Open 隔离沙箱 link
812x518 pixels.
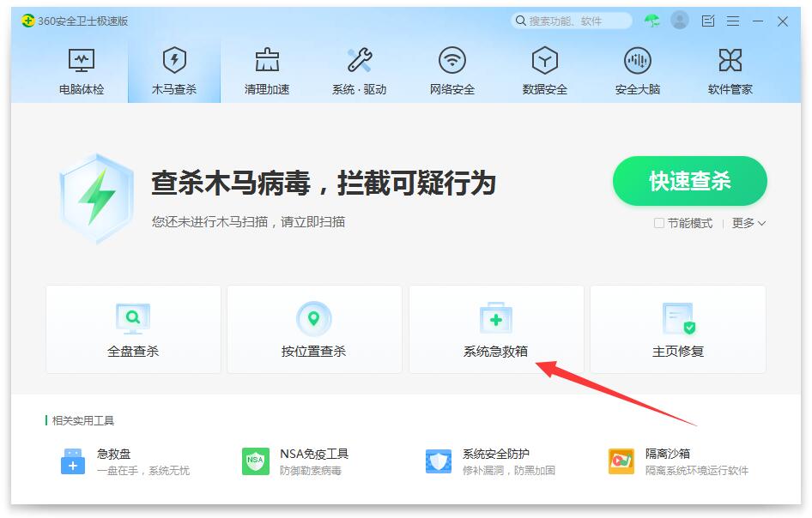point(668,454)
